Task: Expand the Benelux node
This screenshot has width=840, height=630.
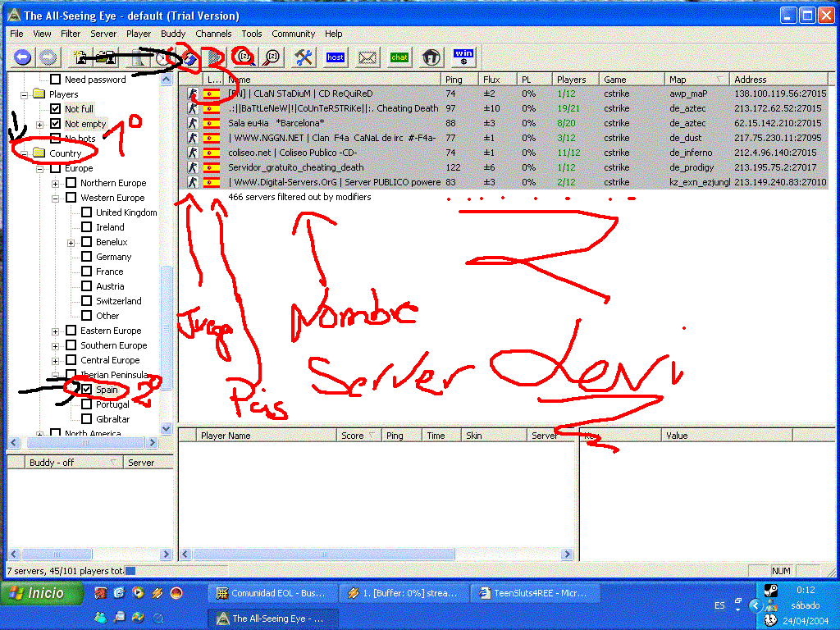Action: [x=71, y=243]
